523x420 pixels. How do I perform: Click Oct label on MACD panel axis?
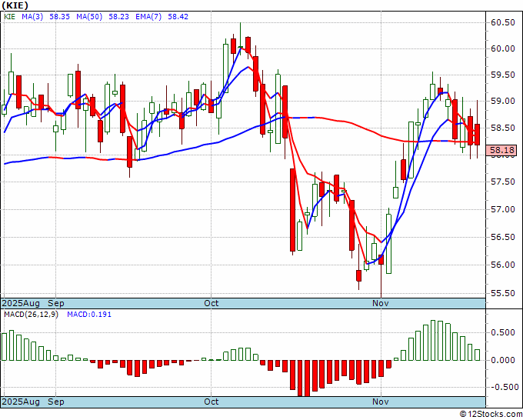[x=212, y=402]
